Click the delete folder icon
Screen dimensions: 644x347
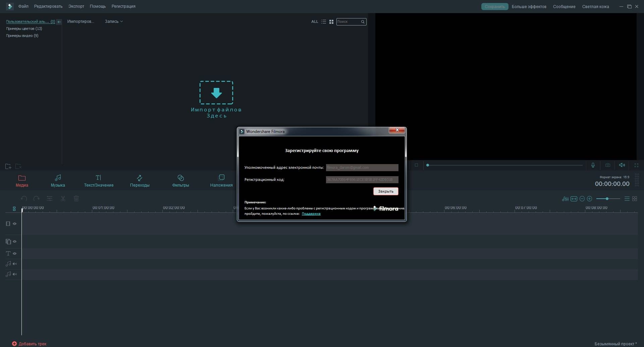tap(18, 166)
